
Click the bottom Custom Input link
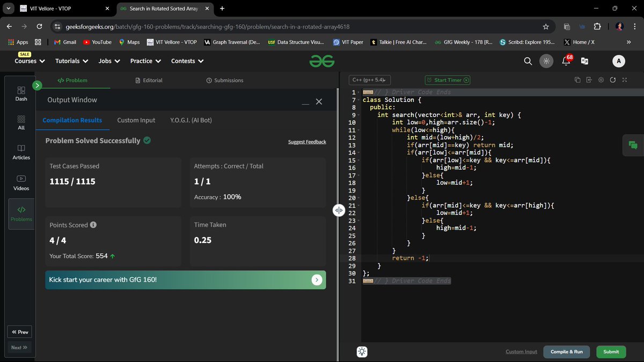(521, 352)
